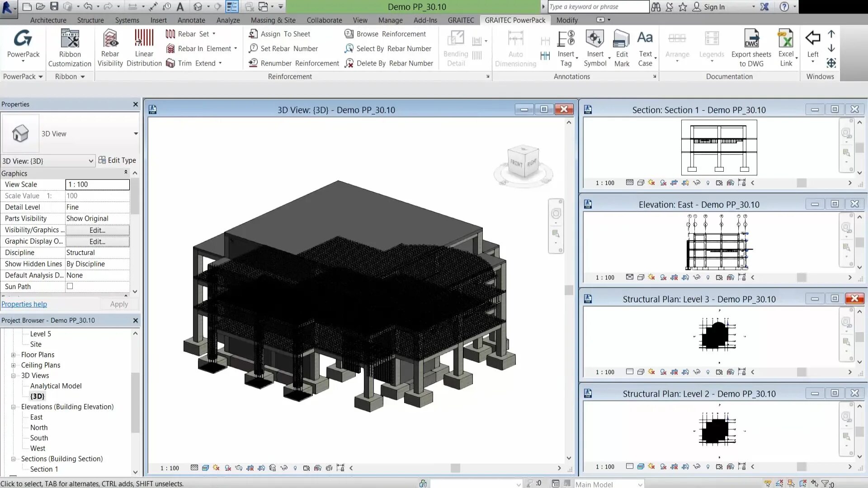Screen dimensions: 868x488
Task: Open Browse Reinforcement
Action: tap(385, 34)
